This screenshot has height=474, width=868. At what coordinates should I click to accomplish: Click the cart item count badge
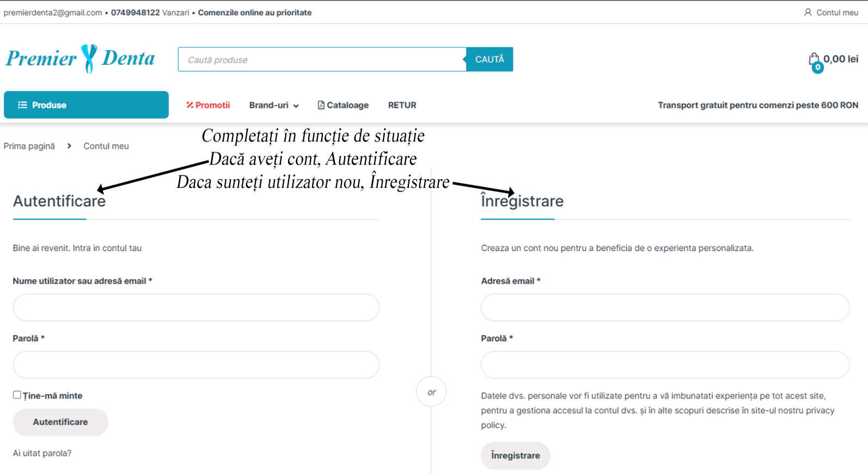point(817,68)
